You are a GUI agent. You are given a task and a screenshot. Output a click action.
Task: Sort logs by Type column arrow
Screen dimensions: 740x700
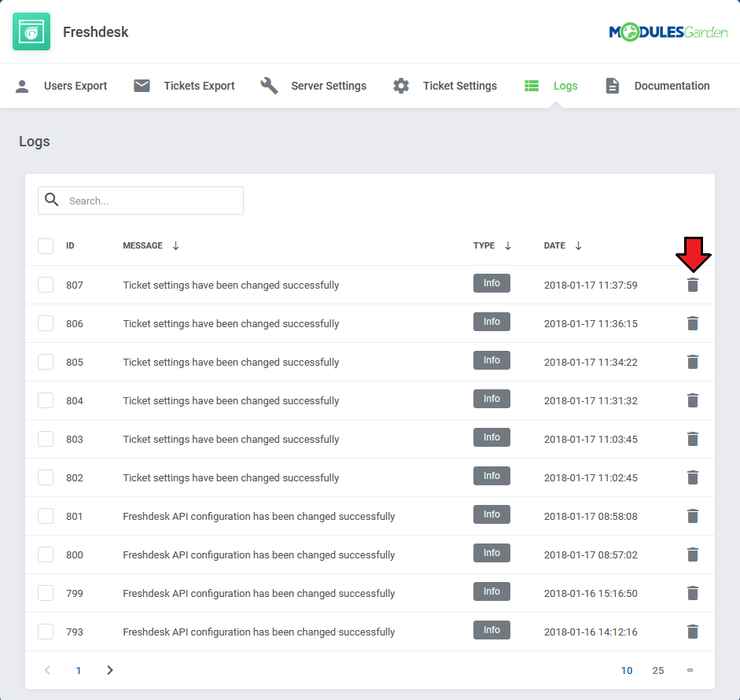tap(508, 246)
